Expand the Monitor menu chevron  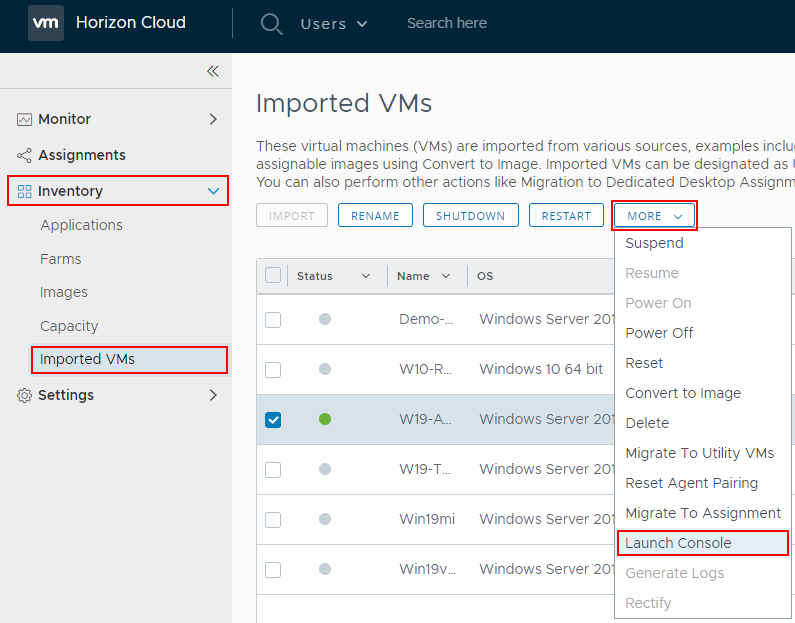pyautogui.click(x=212, y=119)
